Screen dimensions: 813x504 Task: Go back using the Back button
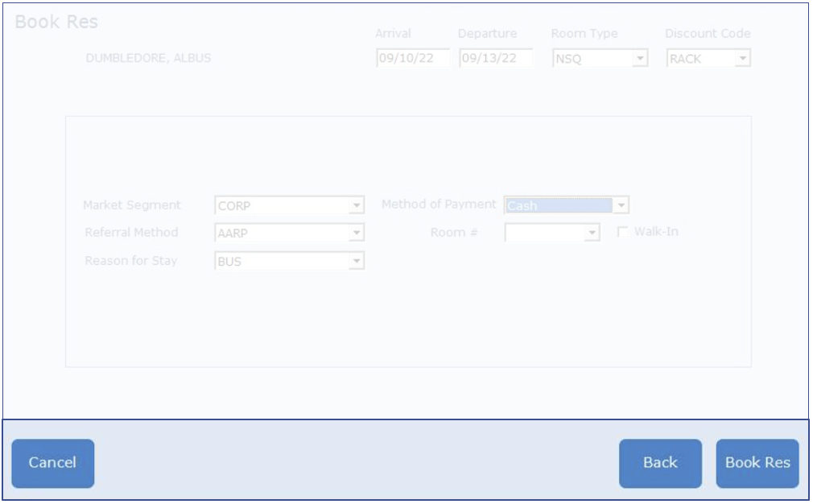660,463
